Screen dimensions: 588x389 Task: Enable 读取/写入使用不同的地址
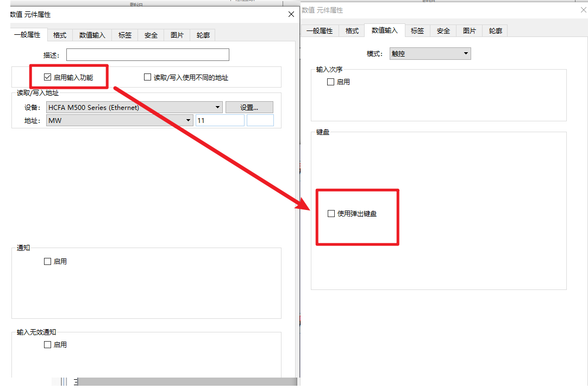tap(147, 77)
